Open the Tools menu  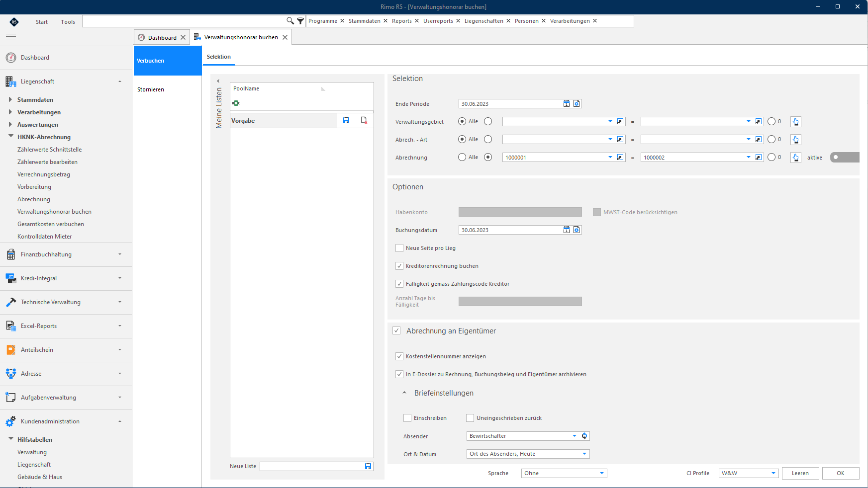(68, 22)
